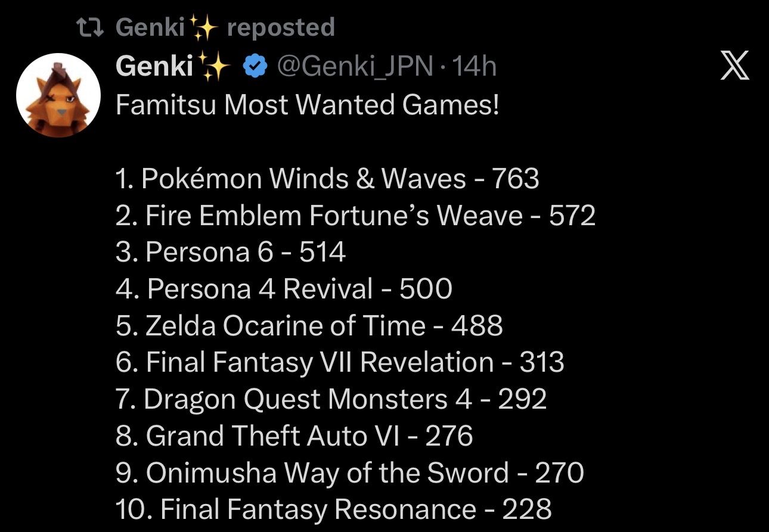Click the repost arrows icon above the post

(x=91, y=27)
